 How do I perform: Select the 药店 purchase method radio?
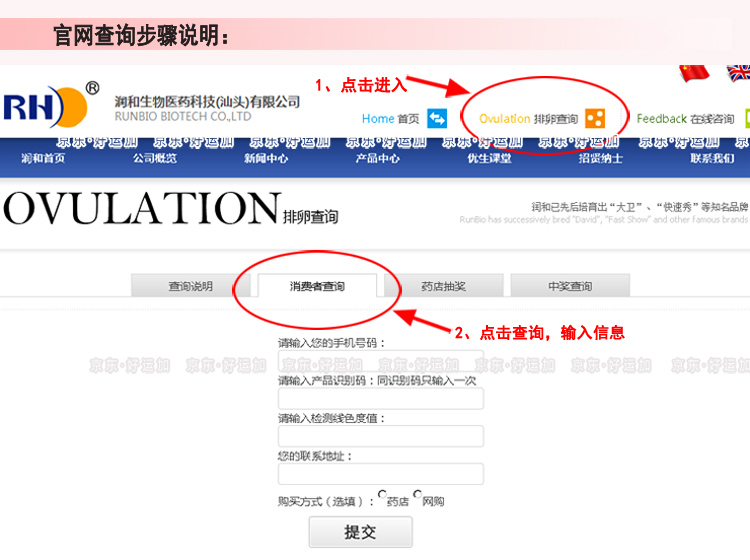(382, 494)
